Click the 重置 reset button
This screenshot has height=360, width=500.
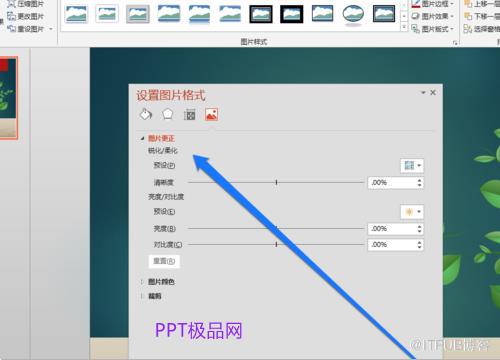coord(164,261)
